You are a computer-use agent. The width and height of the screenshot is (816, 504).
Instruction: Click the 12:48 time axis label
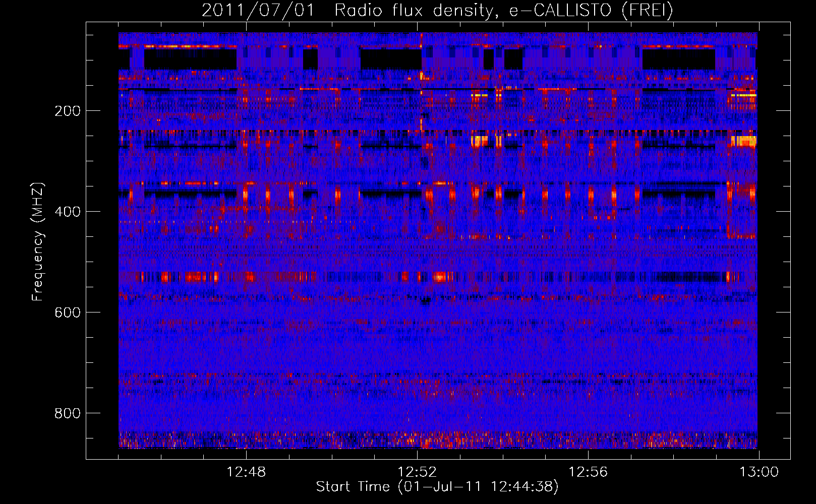coord(246,472)
